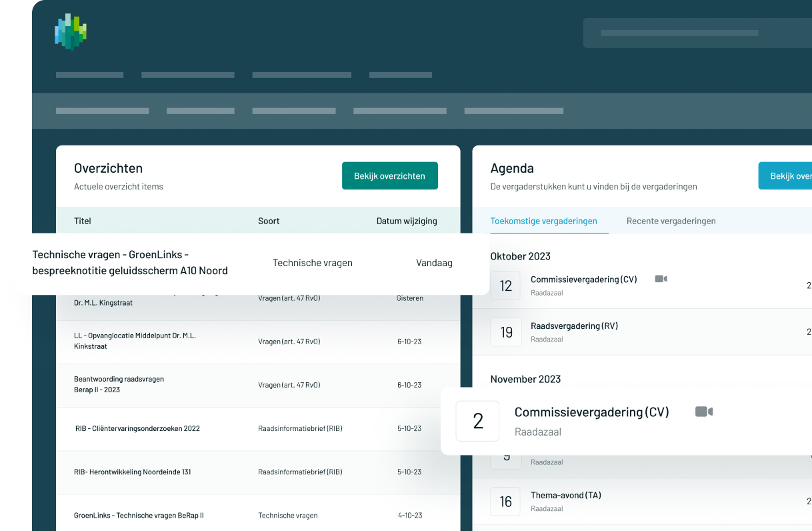Click Vragen (art. 47 RvO) in the Berap II - 2023 row
Viewport: 812px width, 531px height.
289,385
